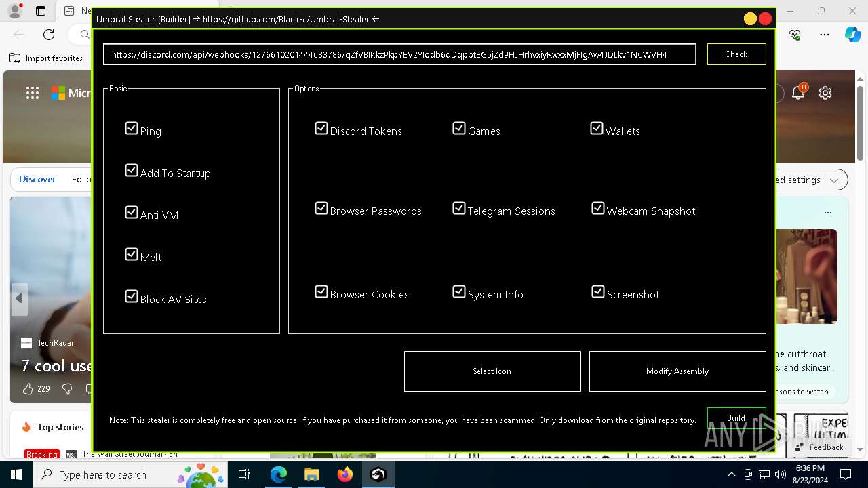Uncheck the Games option

pos(459,128)
